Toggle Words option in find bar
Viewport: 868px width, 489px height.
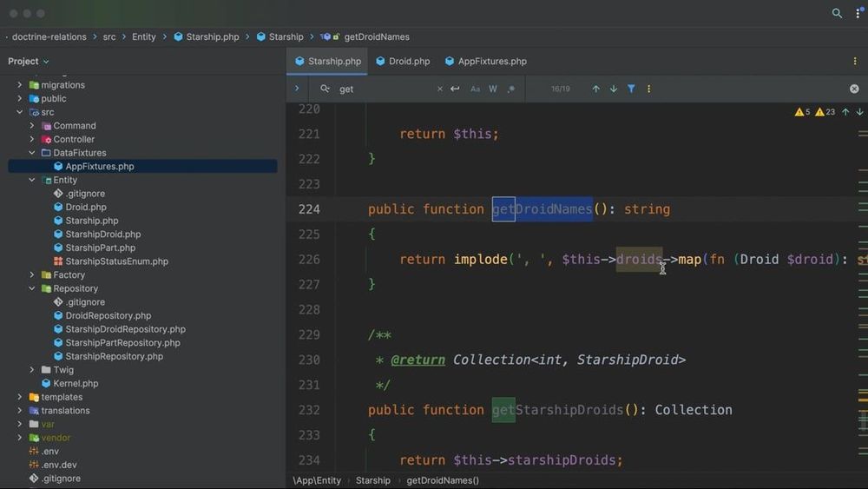[x=493, y=89]
